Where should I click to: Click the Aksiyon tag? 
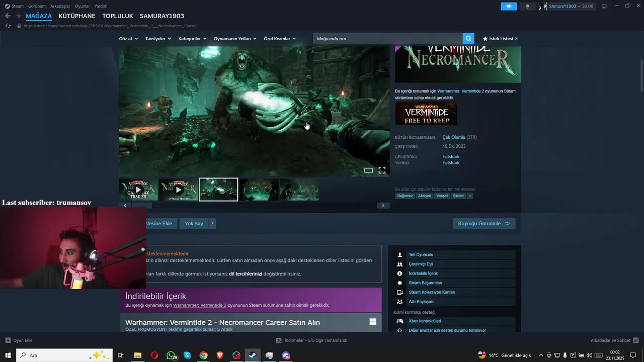(x=425, y=196)
